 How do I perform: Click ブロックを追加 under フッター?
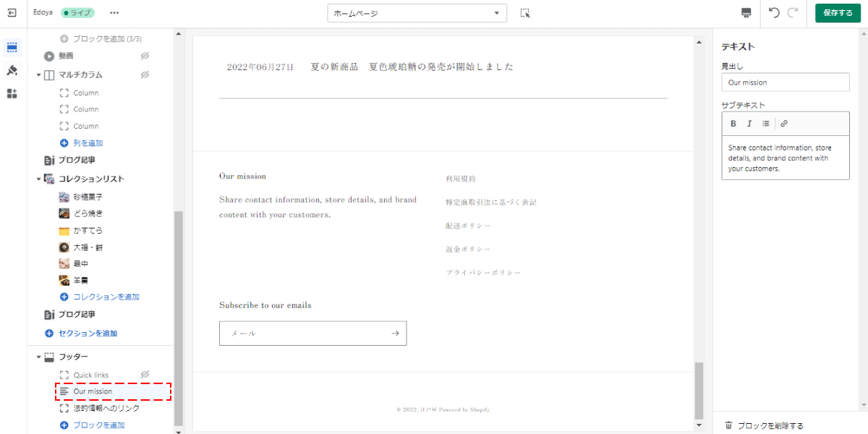pos(98,425)
